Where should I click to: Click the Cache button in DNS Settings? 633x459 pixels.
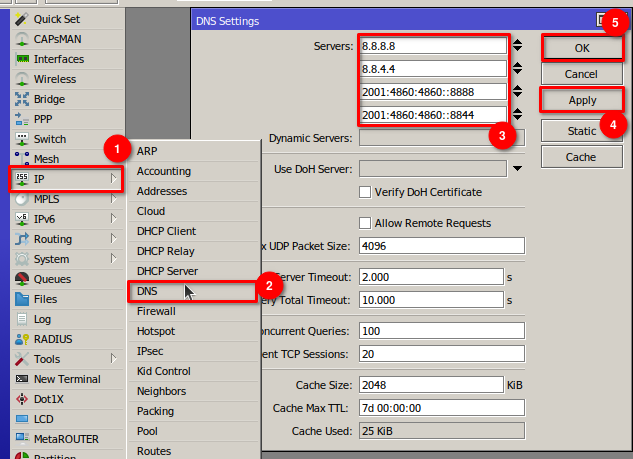[x=581, y=157]
